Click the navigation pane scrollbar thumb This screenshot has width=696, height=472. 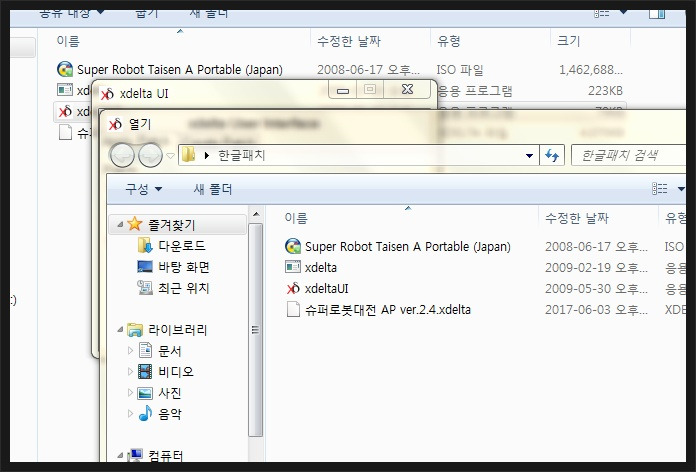click(256, 330)
